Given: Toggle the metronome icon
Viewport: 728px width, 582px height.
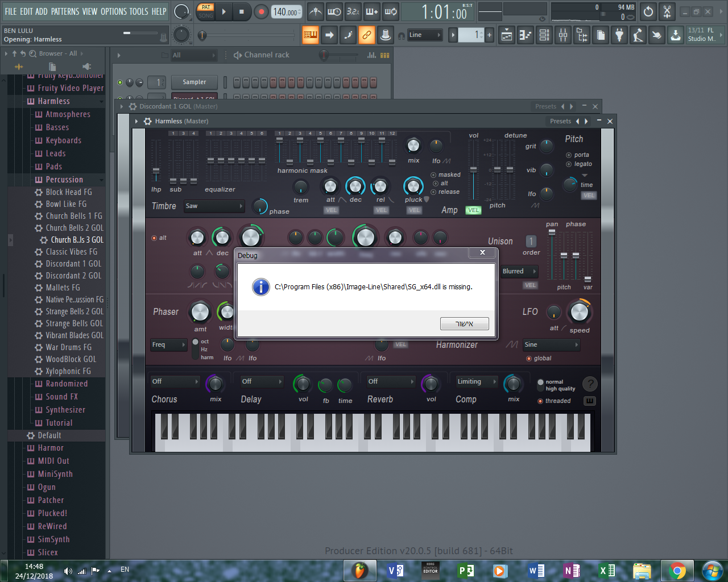Looking at the screenshot, I should click(x=316, y=11).
